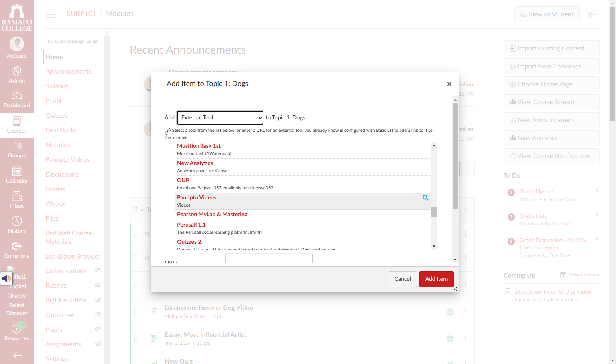Click View as Student button
Image resolution: width=616 pixels, height=364 pixels.
547,14
